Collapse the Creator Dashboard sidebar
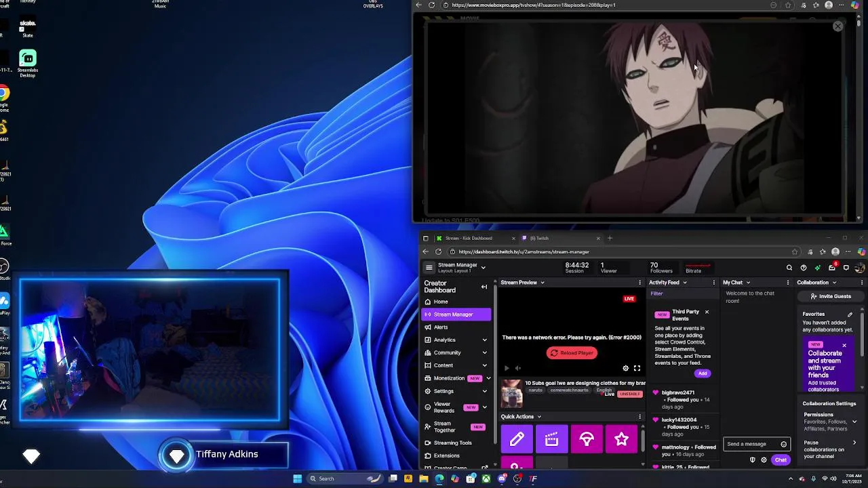 (484, 287)
